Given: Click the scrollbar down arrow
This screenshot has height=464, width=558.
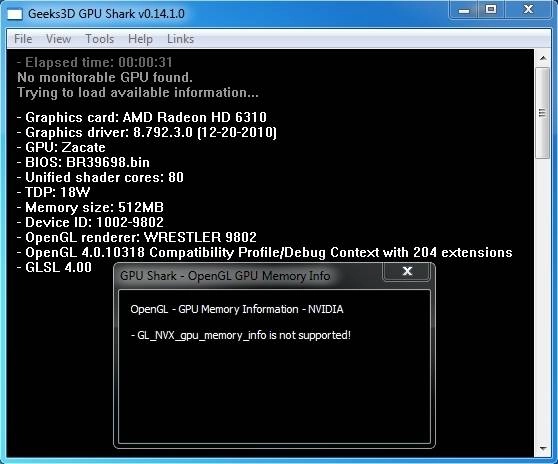Looking at the screenshot, I should click(x=543, y=449).
